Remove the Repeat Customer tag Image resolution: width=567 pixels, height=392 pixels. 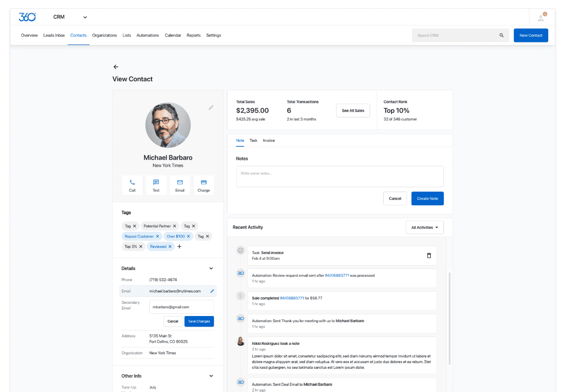pos(158,236)
